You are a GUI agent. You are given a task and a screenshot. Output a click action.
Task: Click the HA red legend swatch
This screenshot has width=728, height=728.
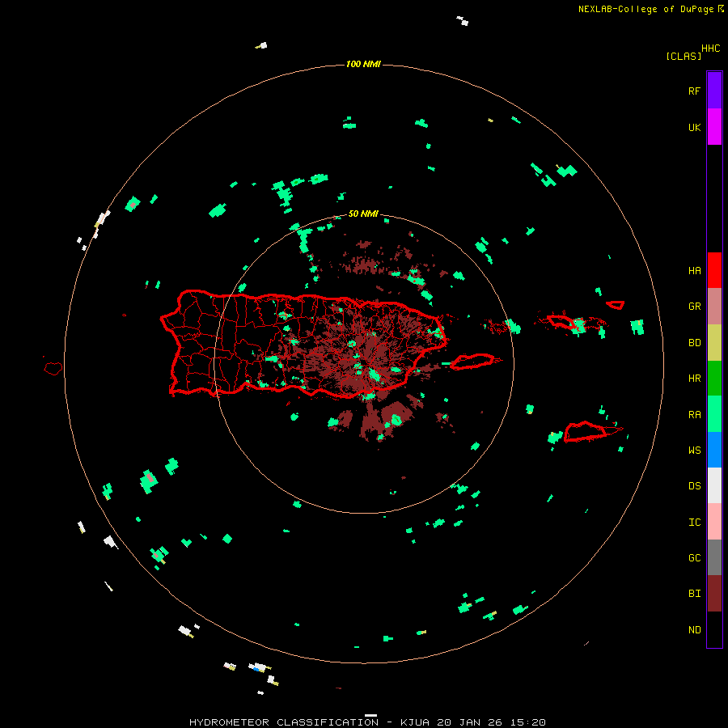coord(714,270)
